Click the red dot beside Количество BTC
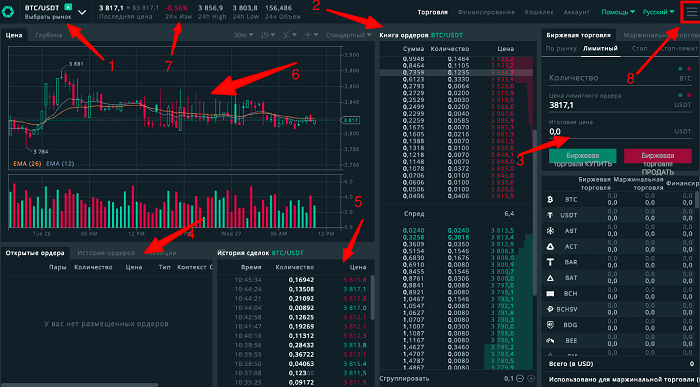 [689, 69]
